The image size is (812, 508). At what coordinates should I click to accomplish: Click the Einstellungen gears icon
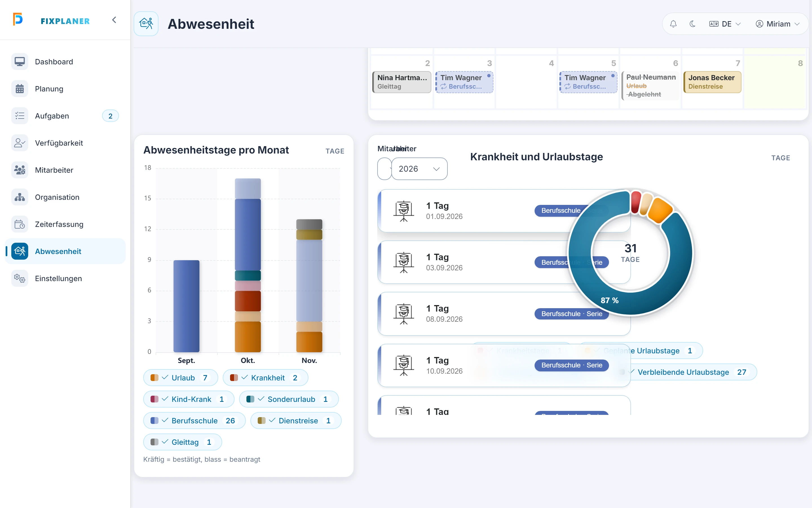(x=19, y=279)
